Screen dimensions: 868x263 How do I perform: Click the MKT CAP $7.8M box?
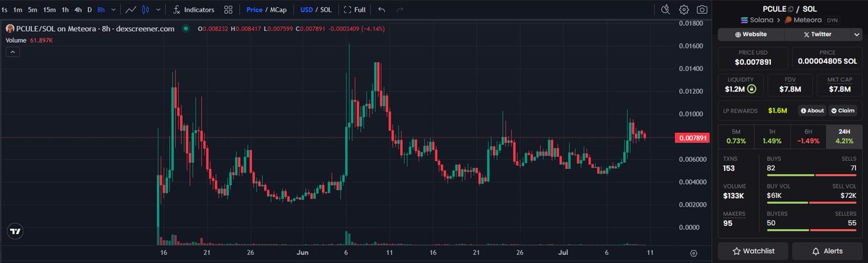(839, 85)
